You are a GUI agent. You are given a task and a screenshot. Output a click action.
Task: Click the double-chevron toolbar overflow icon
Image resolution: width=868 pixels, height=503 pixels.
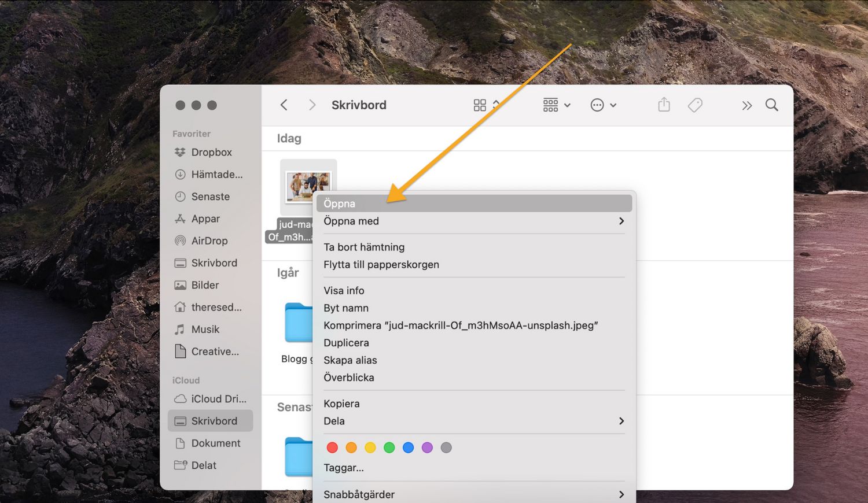[746, 105]
